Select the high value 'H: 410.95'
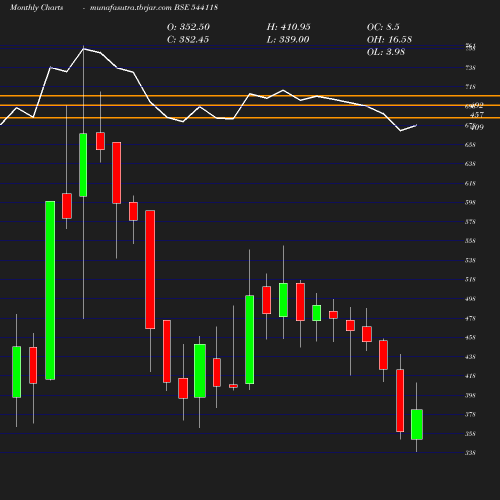The image size is (500, 500). click(x=288, y=27)
